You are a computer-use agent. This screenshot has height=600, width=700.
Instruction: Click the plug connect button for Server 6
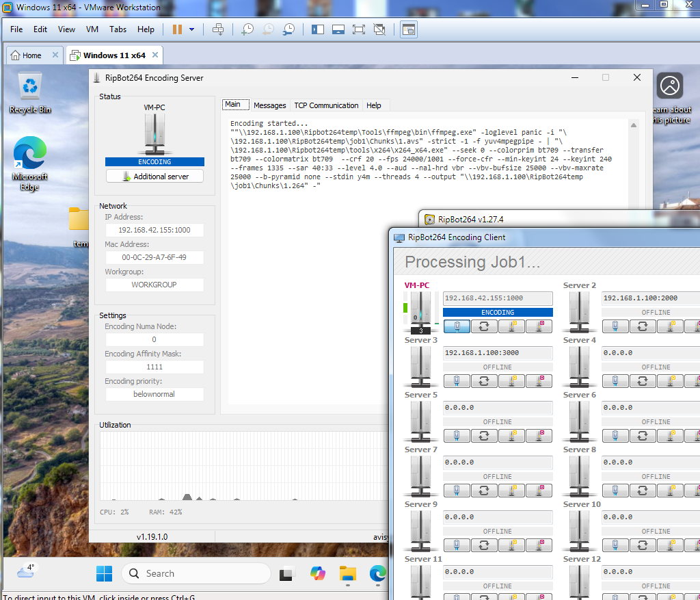coord(615,436)
